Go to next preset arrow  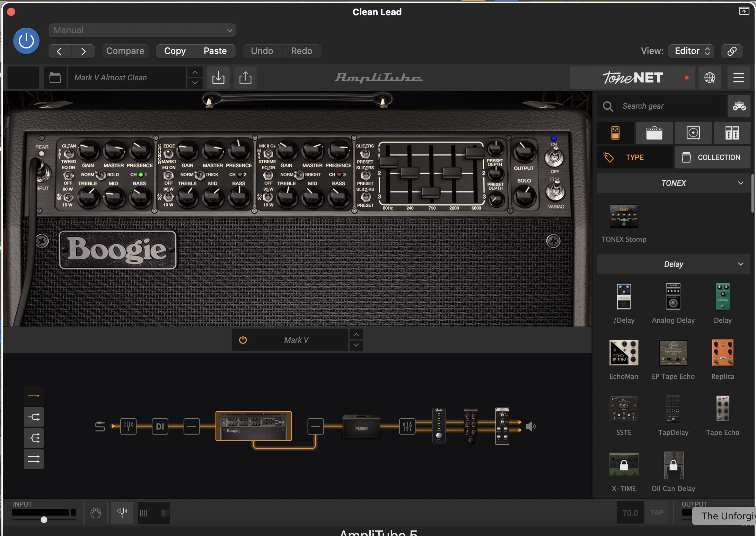[83, 51]
